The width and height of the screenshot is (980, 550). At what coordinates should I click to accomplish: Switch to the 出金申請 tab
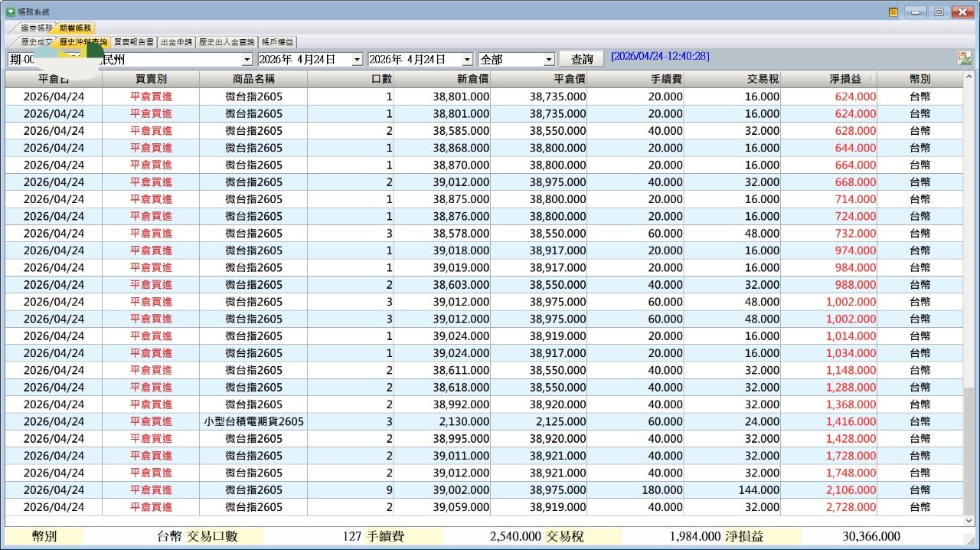pos(176,42)
